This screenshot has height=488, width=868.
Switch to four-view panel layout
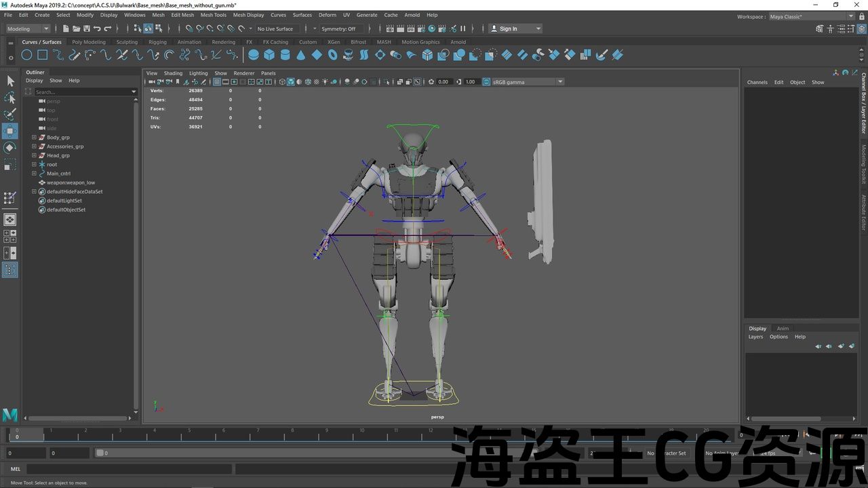[x=10, y=237]
